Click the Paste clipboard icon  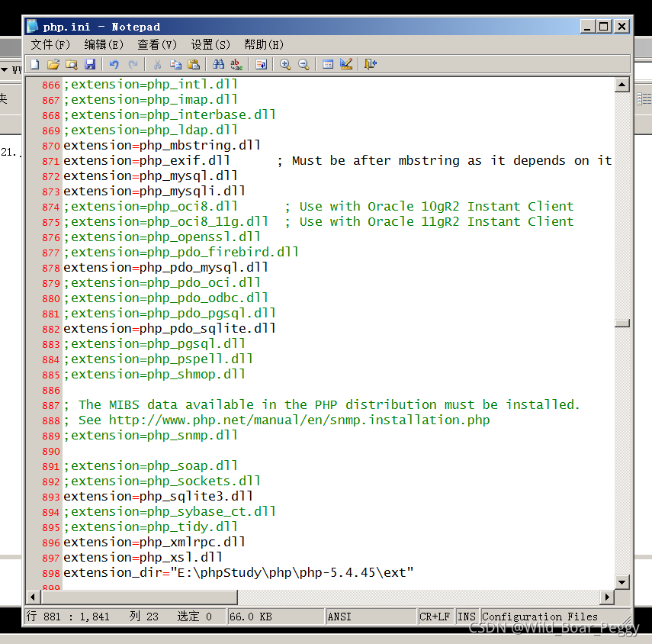coord(194,64)
